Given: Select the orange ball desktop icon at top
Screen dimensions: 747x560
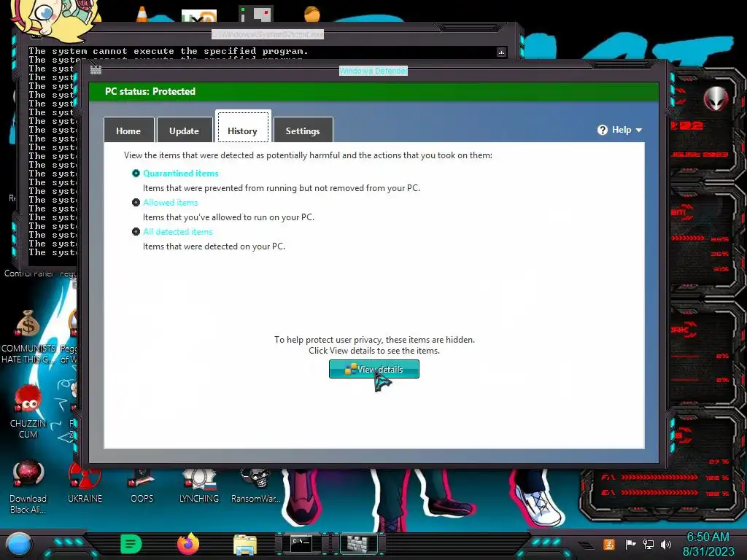Looking at the screenshot, I should point(312,15).
